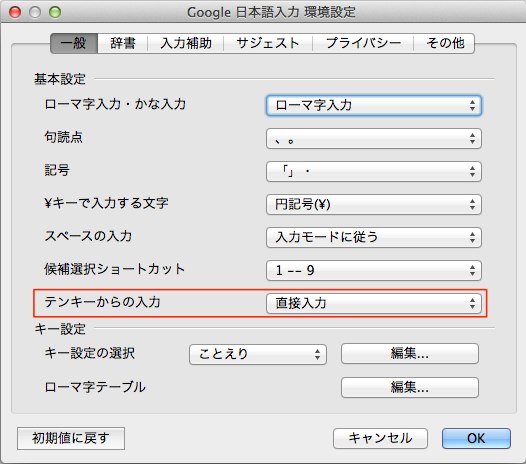The width and height of the screenshot is (526, 464).
Task: Change the 円記号(¥) key setting dropdown
Action: pos(374,204)
